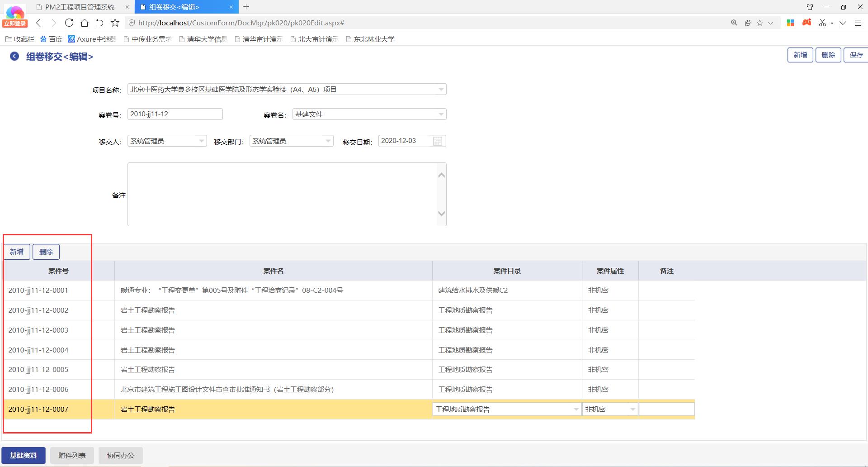
Task: Go to the browser home page icon
Action: tap(85, 23)
